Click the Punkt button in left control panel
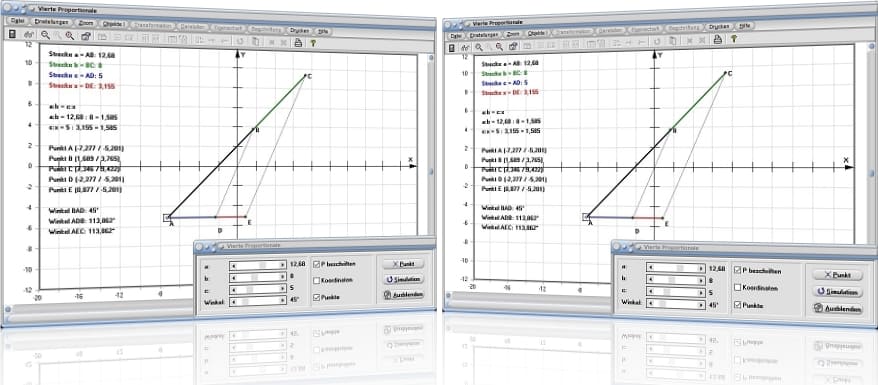 pyautogui.click(x=403, y=264)
